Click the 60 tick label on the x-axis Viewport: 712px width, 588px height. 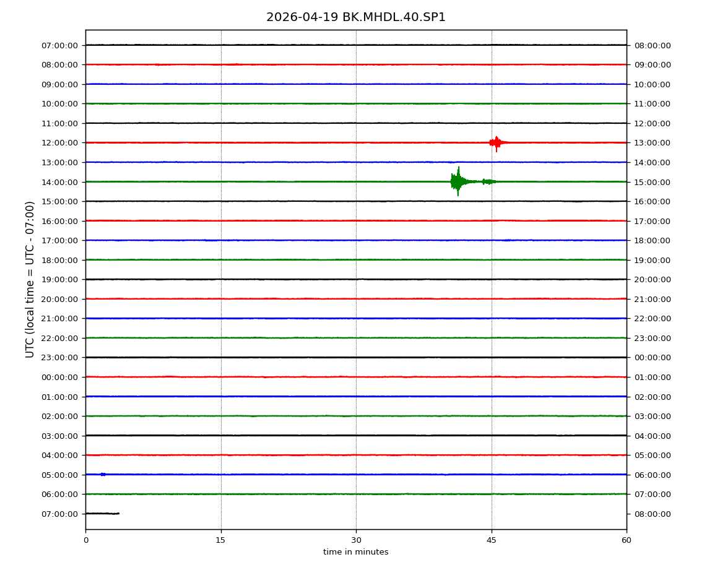(x=627, y=540)
